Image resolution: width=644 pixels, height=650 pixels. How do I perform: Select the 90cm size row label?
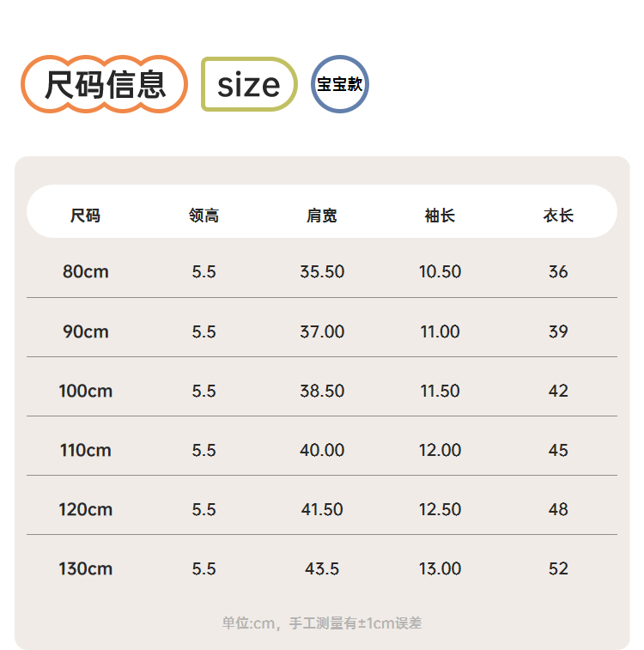(x=86, y=331)
